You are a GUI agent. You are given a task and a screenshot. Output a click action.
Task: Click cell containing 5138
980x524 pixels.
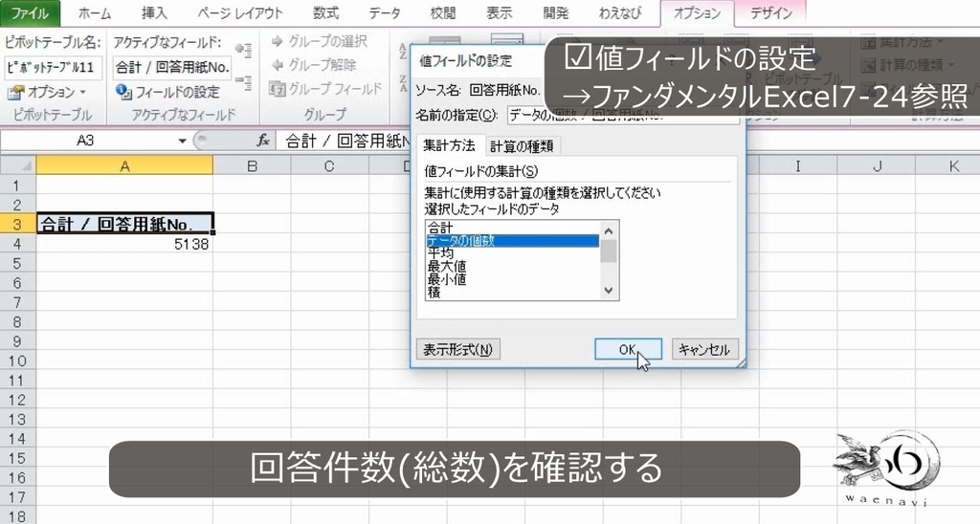click(x=124, y=244)
